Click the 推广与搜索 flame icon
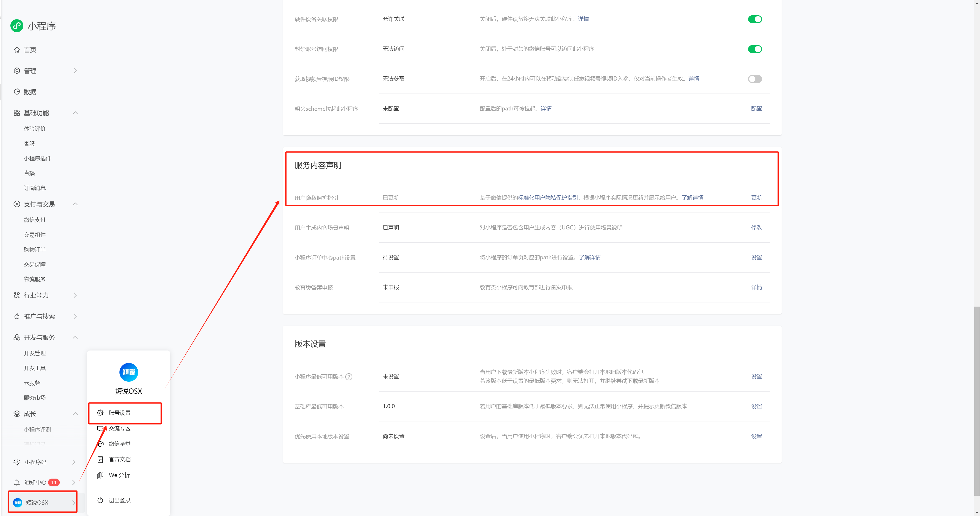This screenshot has height=516, width=980. pyautogui.click(x=17, y=316)
